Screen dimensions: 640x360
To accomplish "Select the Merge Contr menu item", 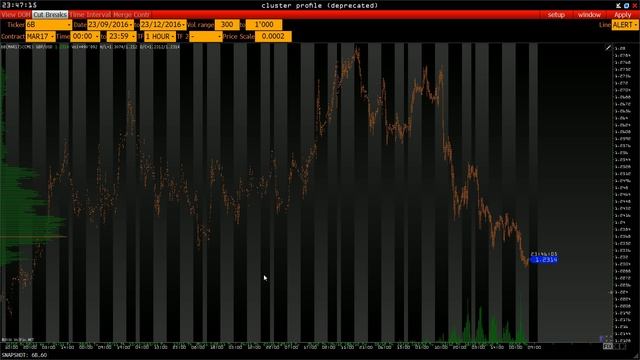I will pyautogui.click(x=131, y=15).
